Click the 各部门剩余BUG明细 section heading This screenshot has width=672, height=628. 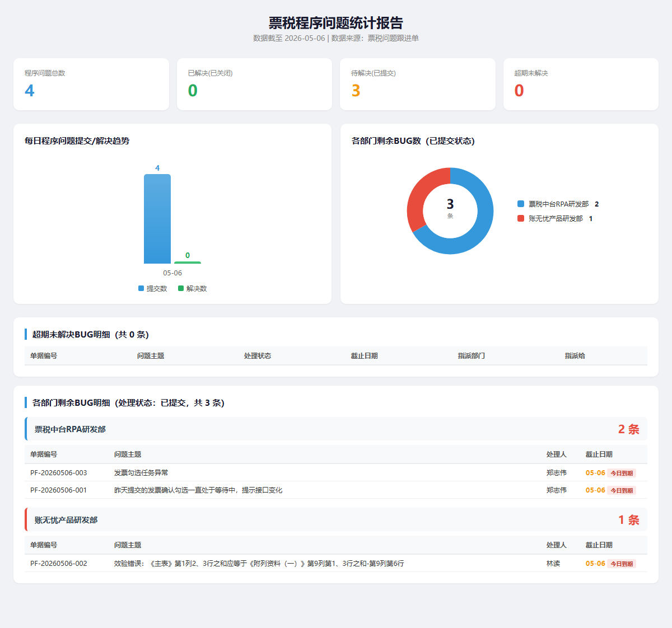tap(128, 403)
